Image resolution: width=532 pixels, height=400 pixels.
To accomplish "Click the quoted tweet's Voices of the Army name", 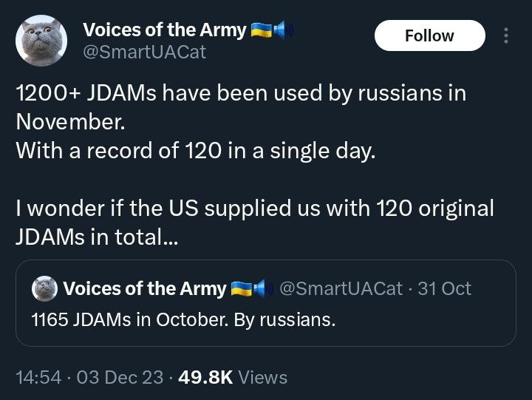I will coord(145,288).
